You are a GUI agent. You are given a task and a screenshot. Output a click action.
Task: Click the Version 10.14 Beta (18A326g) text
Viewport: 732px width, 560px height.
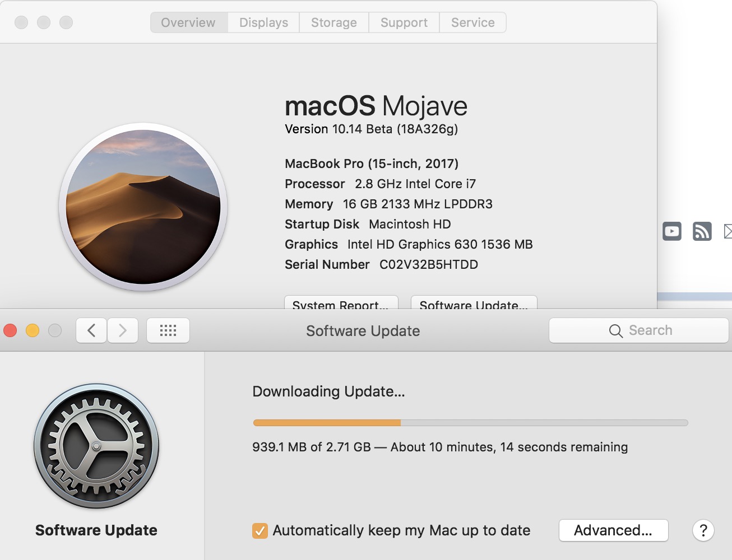point(371,129)
